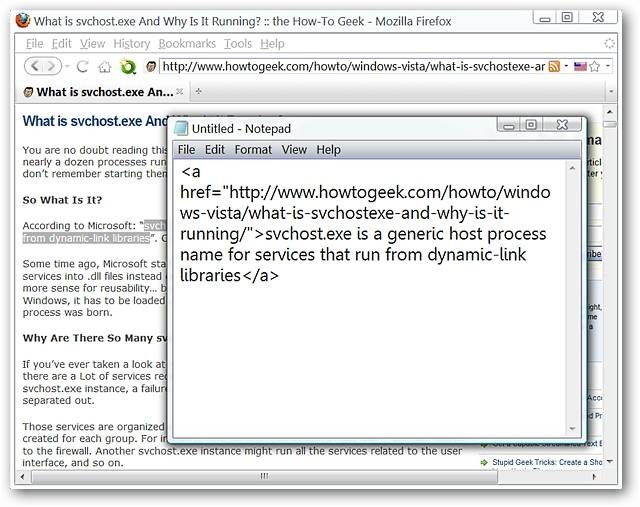
Task: Click Notepad scrollbar down arrow
Action: pyautogui.click(x=572, y=429)
